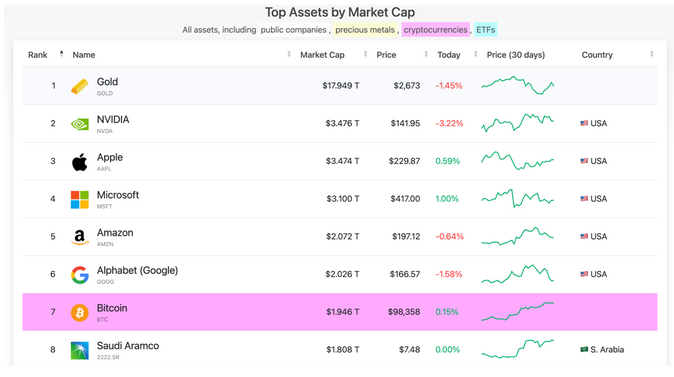Viewport: 674px width, 377px height.
Task: Click the Apple logo icon
Action: click(x=80, y=162)
